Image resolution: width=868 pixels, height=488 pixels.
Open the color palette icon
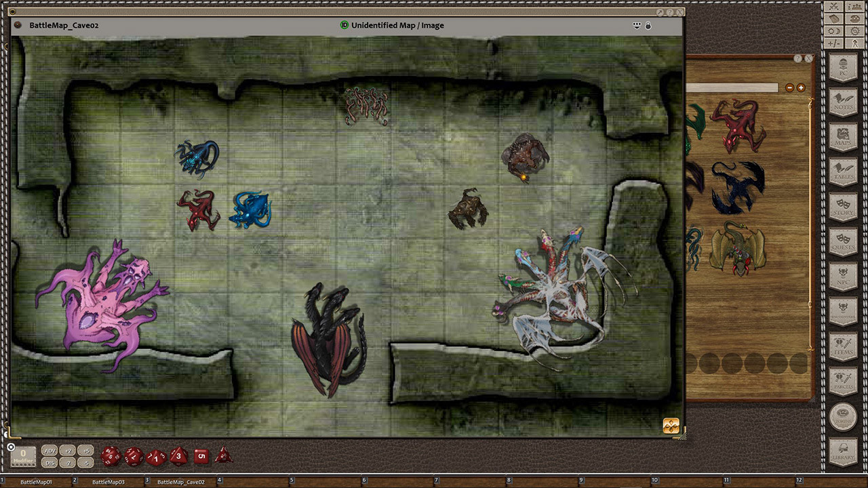click(855, 18)
